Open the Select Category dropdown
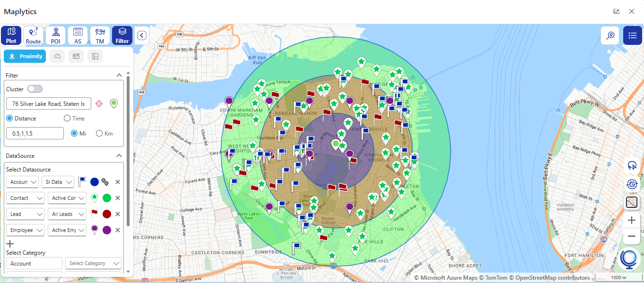Screen dimensions: 644x283 click(x=93, y=264)
